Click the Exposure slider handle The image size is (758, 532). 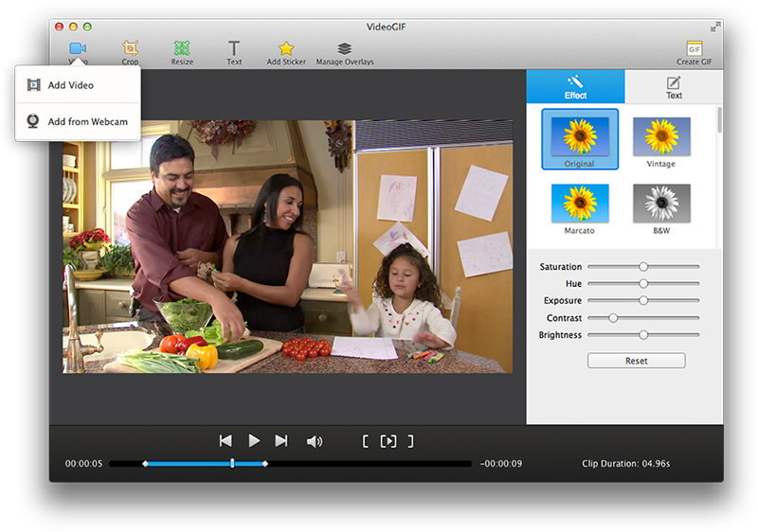[x=643, y=300]
